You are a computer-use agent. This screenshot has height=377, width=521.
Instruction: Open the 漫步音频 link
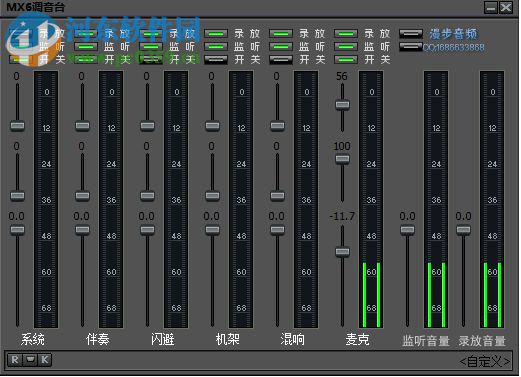click(x=453, y=34)
